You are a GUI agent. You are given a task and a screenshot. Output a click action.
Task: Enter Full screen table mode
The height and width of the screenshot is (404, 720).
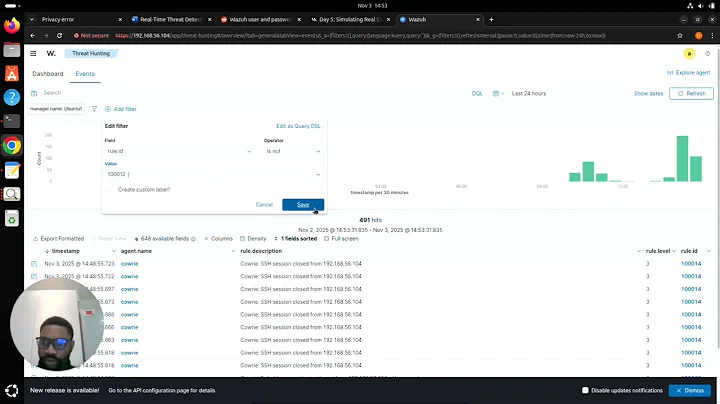tap(341, 239)
